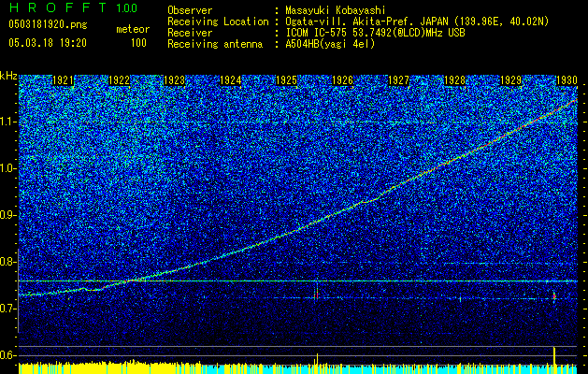Screen dimensions: 588x374
Task: Click the 1930 time marker
Action: click(566, 80)
